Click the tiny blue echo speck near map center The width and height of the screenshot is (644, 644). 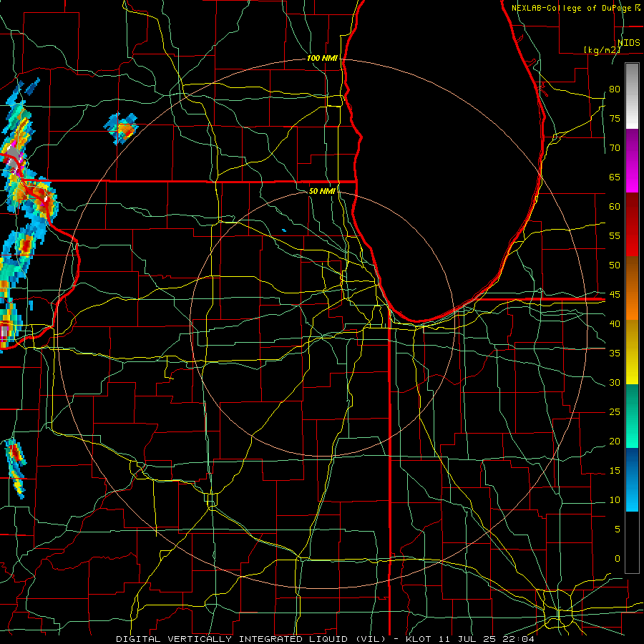point(284,230)
